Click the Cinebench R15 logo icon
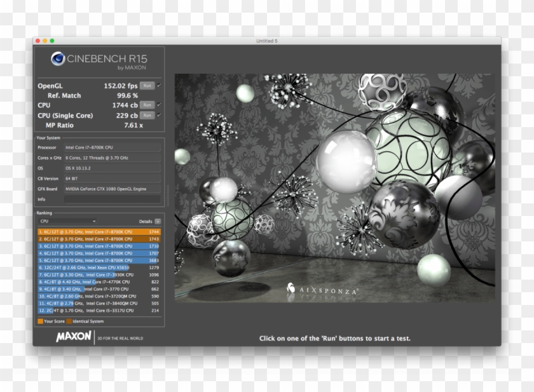This screenshot has width=534, height=392. (x=58, y=58)
